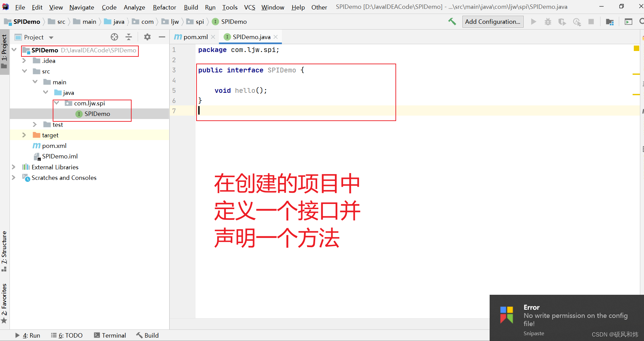This screenshot has width=644, height=341.
Task: Expand External Libraries node
Action: (x=14, y=167)
